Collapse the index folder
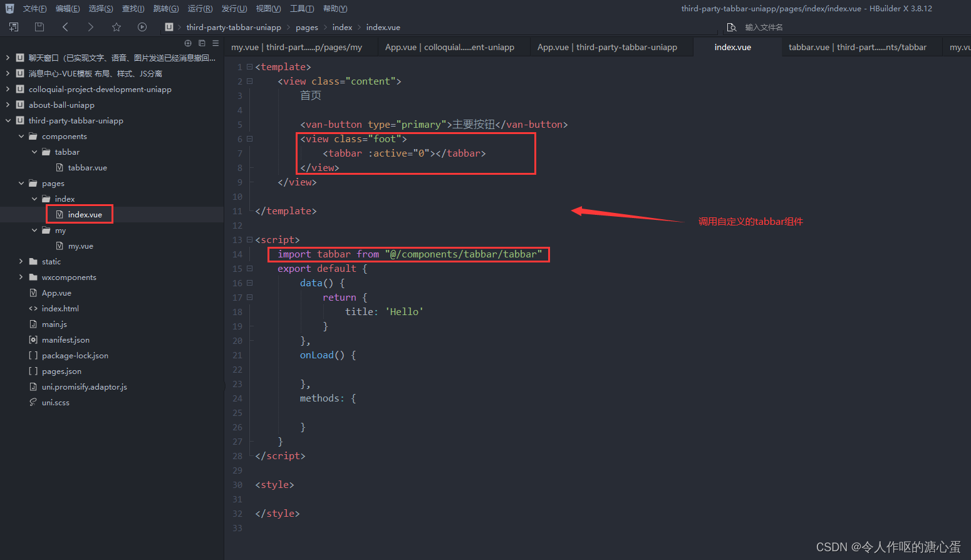The width and height of the screenshot is (971, 560). click(34, 199)
